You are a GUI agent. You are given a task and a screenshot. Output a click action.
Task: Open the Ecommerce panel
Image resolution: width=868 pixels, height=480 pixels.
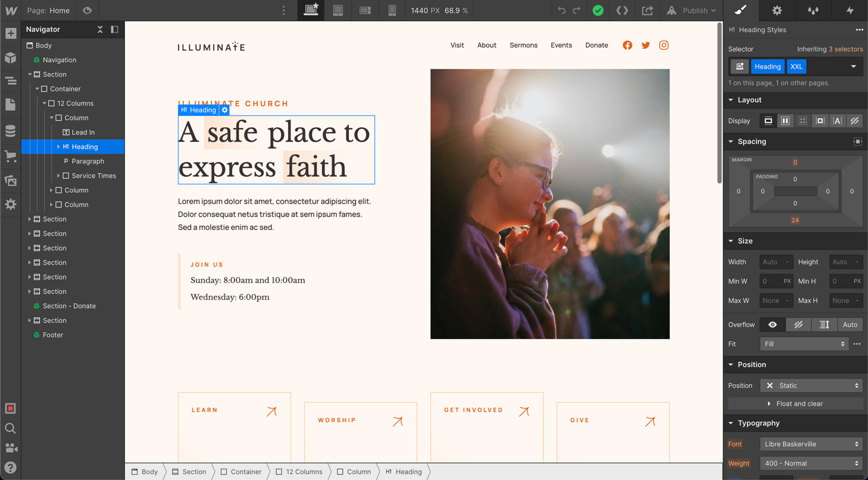[10, 157]
